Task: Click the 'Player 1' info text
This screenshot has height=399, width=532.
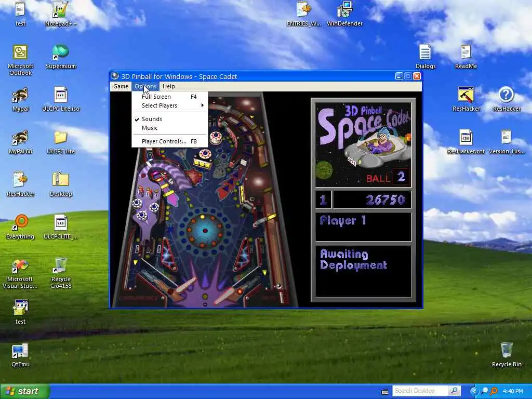Action: [343, 220]
